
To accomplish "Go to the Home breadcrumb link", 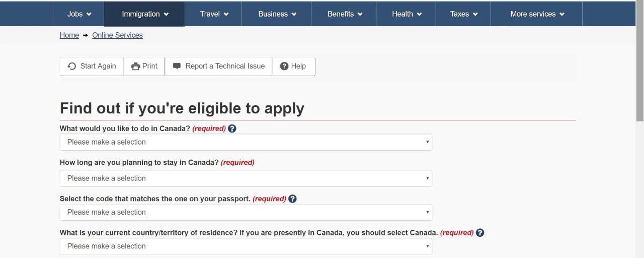I will pyautogui.click(x=69, y=35).
